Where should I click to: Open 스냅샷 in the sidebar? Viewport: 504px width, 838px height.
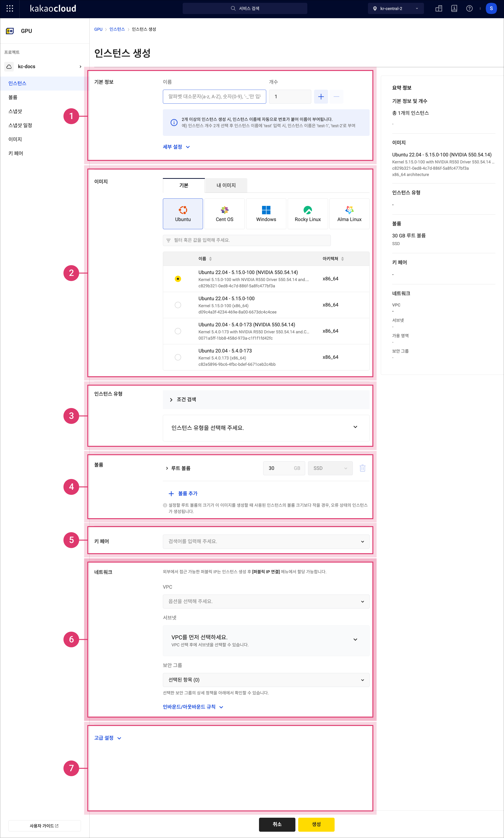click(x=44, y=111)
